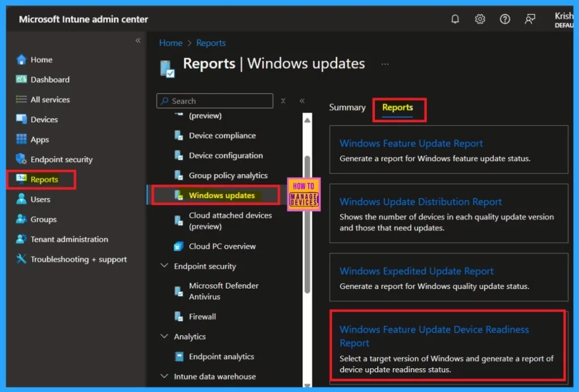
Task: Open Windows Update Distribution Report link
Action: click(x=421, y=202)
